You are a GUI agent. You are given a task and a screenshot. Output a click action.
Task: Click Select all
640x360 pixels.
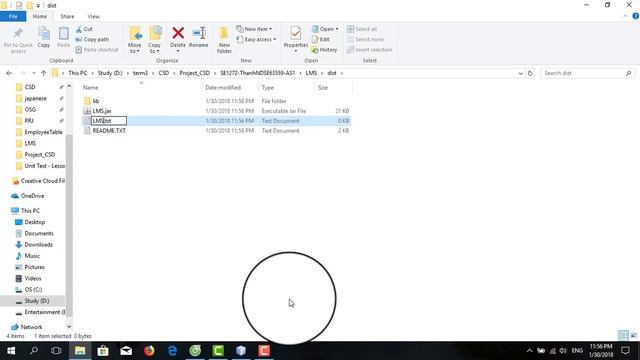362,29
